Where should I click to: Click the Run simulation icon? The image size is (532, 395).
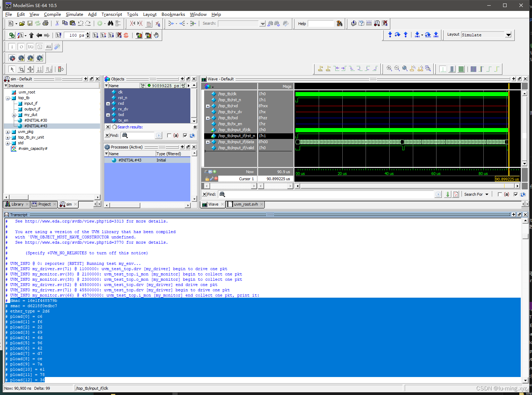click(96, 35)
